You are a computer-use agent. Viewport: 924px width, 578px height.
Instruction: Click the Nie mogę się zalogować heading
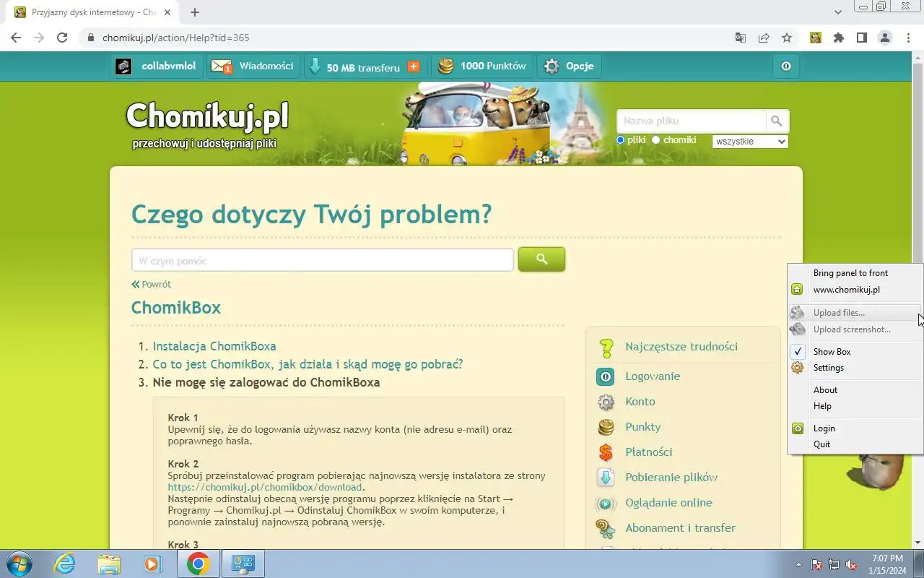(266, 382)
